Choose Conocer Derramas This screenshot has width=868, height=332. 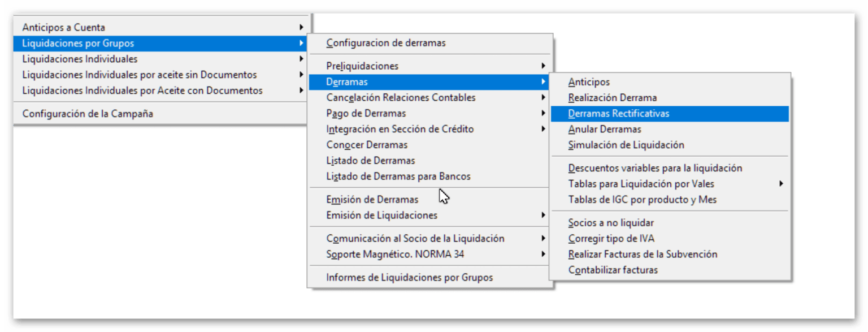pyautogui.click(x=367, y=145)
